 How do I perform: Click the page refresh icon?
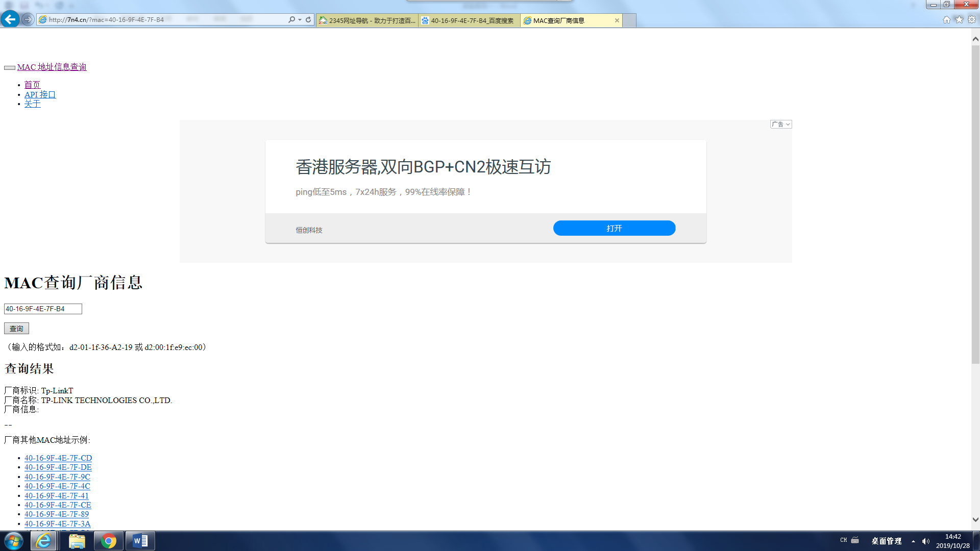[x=308, y=19]
